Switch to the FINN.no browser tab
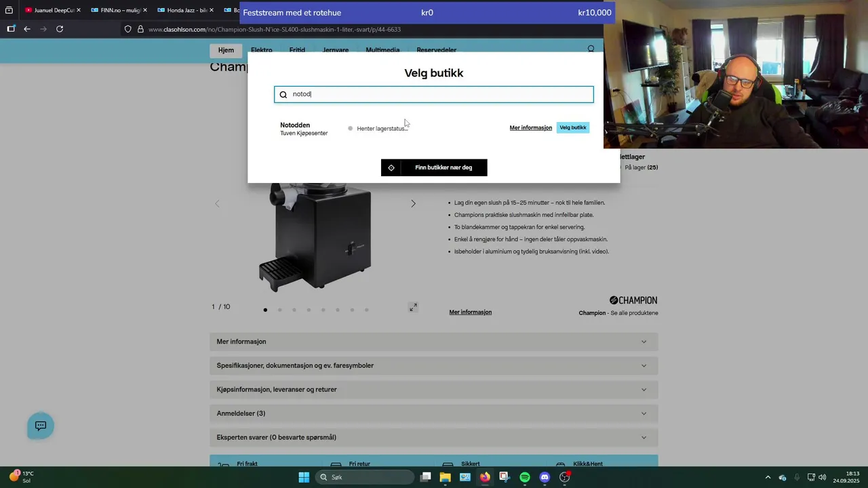868x488 pixels. coord(118,10)
